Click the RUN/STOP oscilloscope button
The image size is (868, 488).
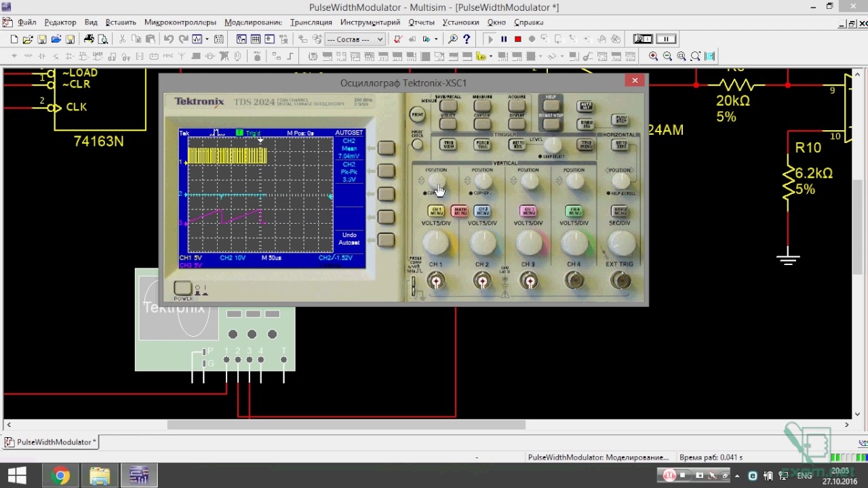click(620, 120)
